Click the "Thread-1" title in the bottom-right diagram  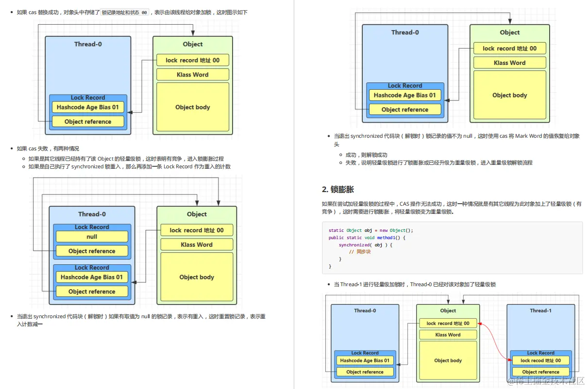pyautogui.click(x=541, y=310)
